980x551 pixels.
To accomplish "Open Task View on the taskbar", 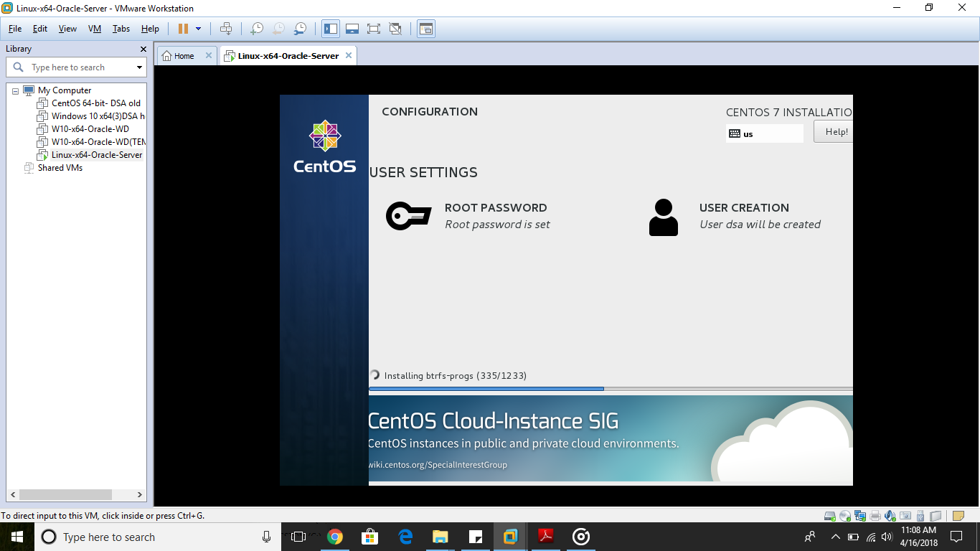I will [x=298, y=537].
